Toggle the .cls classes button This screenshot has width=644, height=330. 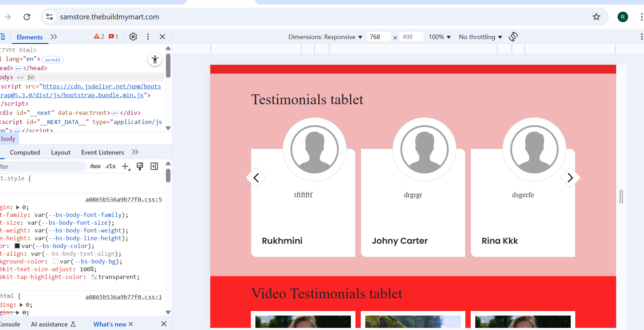[110, 166]
